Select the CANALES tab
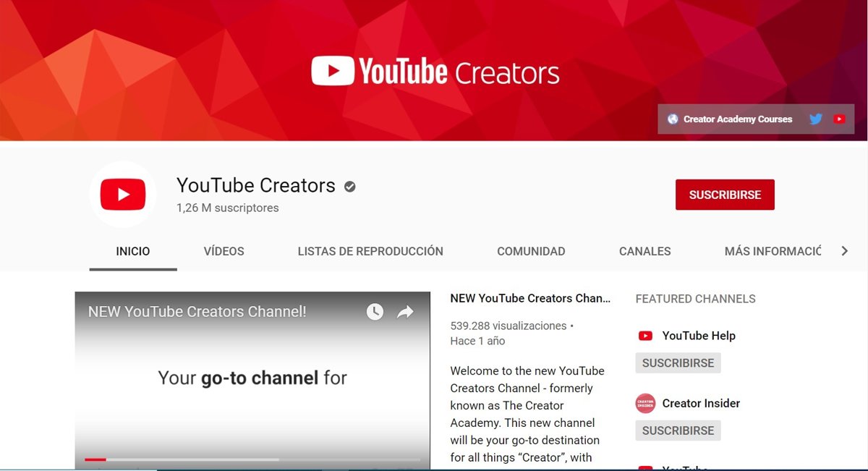Image resolution: width=868 pixels, height=471 pixels. point(644,251)
